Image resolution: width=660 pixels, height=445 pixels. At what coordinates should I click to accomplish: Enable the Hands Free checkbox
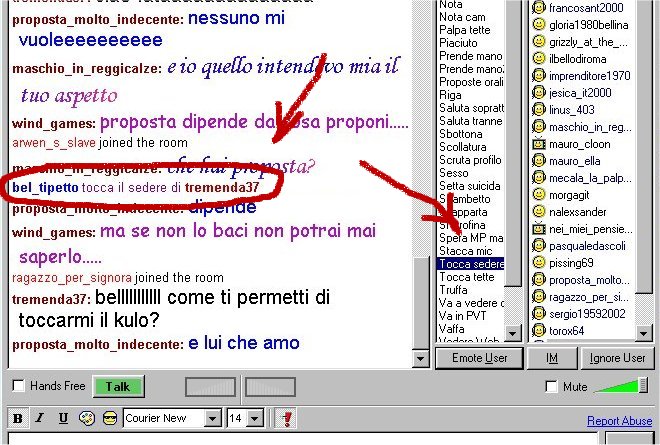tap(19, 386)
